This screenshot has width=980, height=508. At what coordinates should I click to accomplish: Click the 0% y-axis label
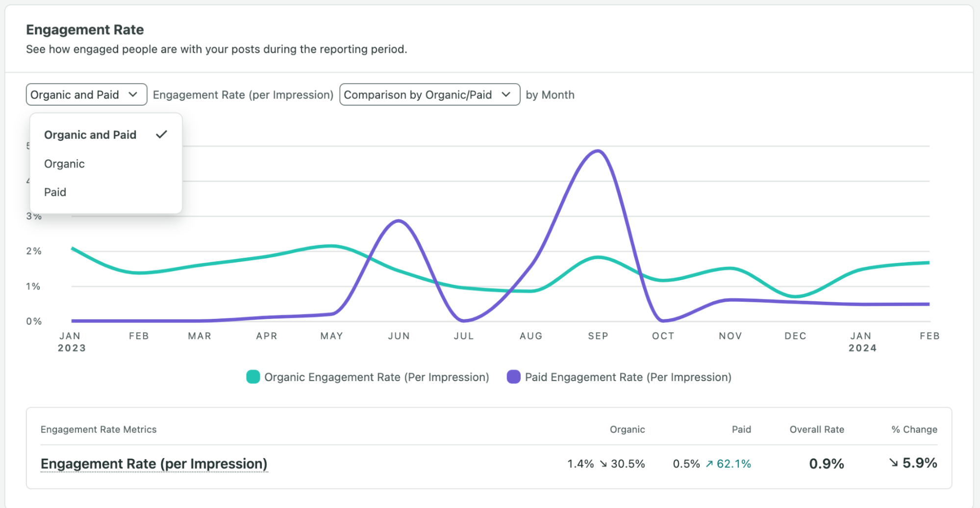(x=34, y=321)
